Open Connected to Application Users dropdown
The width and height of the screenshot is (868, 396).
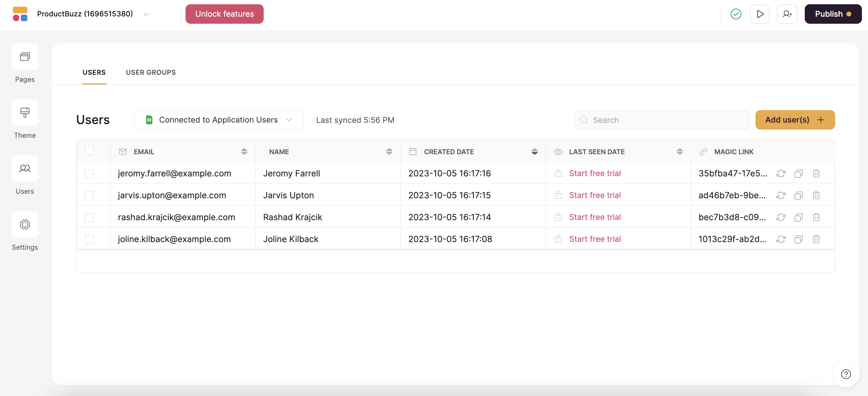(219, 120)
